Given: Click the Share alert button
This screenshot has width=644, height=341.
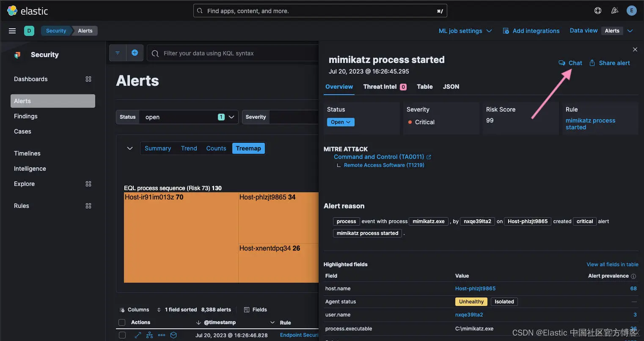Looking at the screenshot, I should tap(610, 63).
